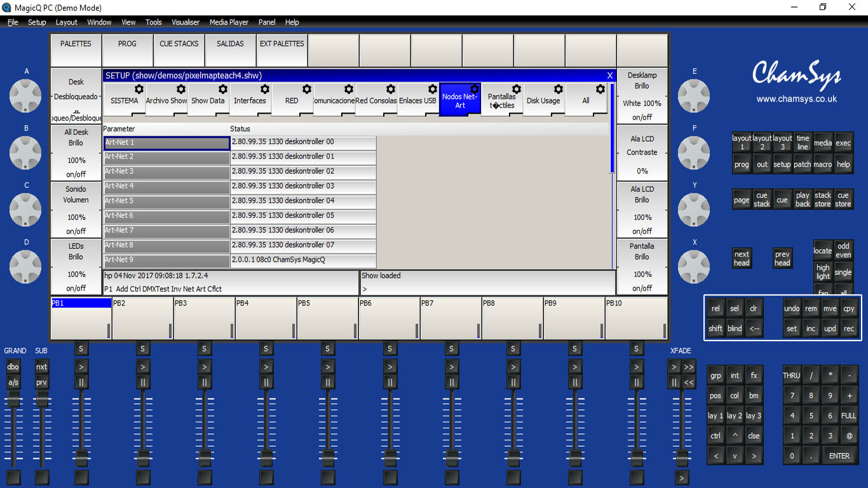
Task: Open the patch window button
Action: 803,164
